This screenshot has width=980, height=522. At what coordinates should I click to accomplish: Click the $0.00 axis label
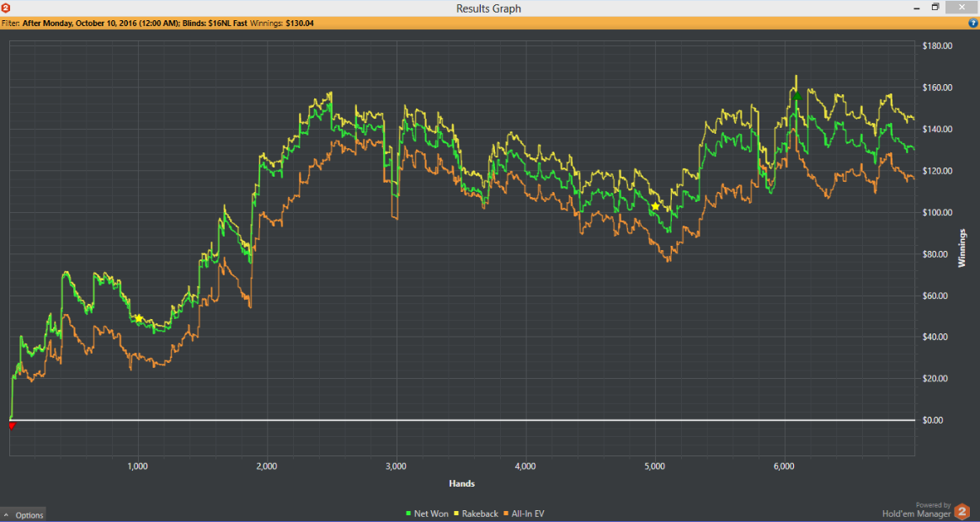click(x=933, y=419)
